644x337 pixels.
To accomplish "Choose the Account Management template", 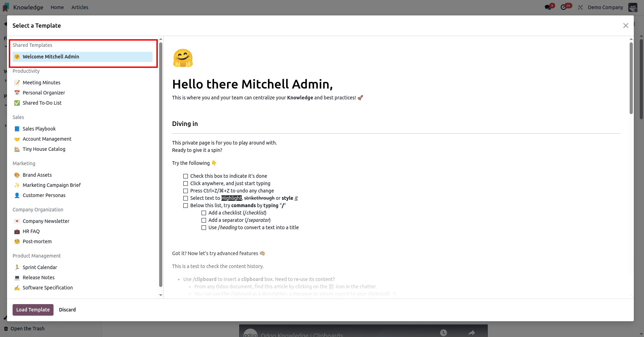I will coord(83,139).
